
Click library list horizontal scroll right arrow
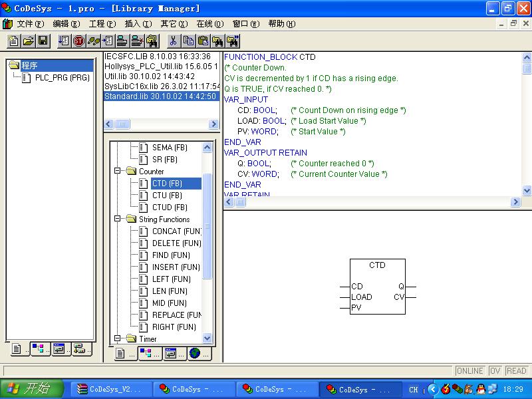coord(213,124)
